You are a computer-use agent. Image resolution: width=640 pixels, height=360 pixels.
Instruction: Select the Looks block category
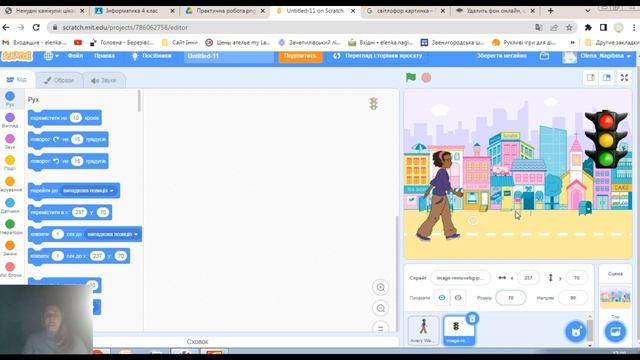click(10, 120)
